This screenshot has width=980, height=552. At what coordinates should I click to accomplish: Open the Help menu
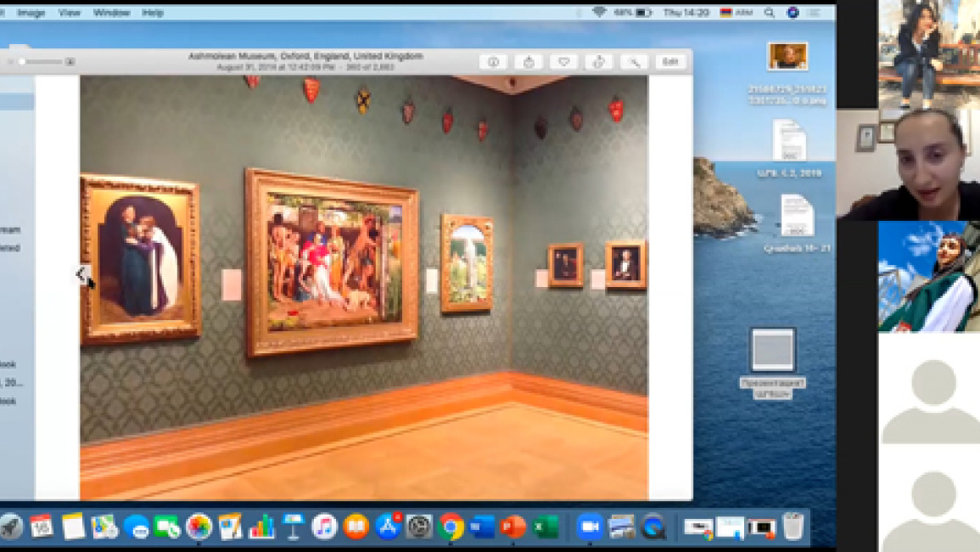(x=152, y=13)
